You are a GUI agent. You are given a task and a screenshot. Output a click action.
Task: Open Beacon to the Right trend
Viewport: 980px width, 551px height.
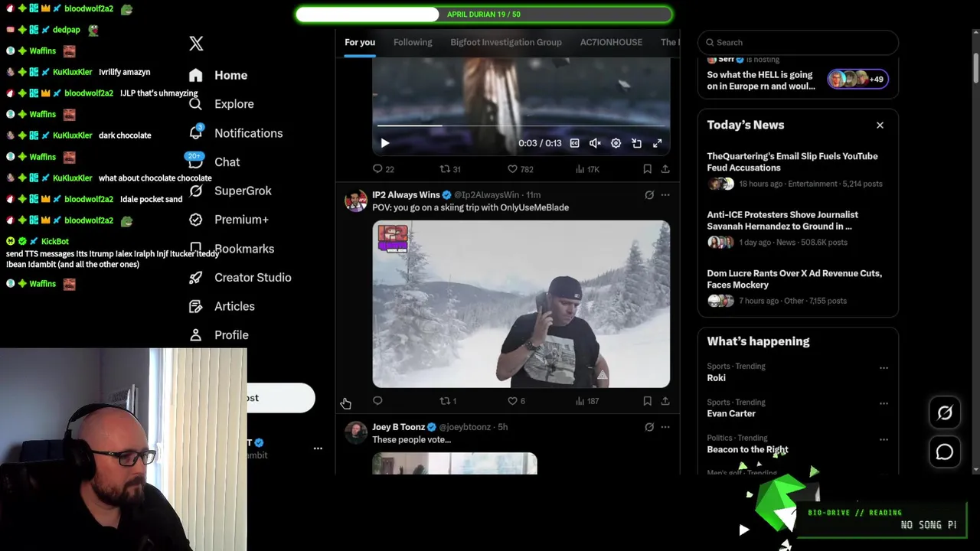(747, 450)
